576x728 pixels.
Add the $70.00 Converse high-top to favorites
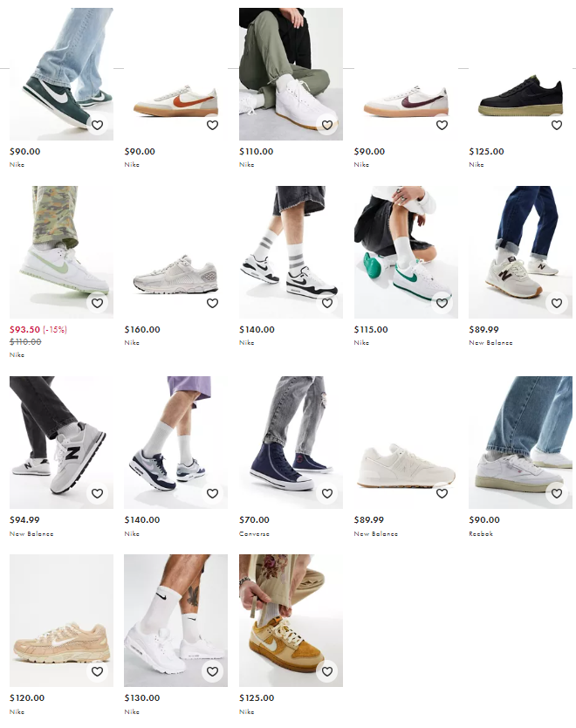click(327, 493)
